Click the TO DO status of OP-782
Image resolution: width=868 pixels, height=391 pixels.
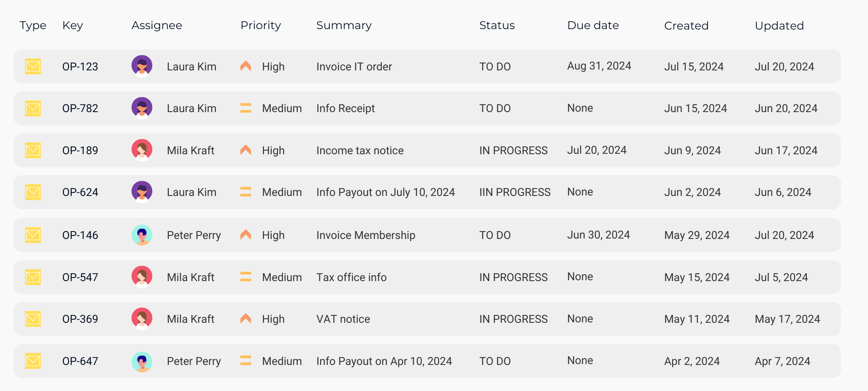495,108
